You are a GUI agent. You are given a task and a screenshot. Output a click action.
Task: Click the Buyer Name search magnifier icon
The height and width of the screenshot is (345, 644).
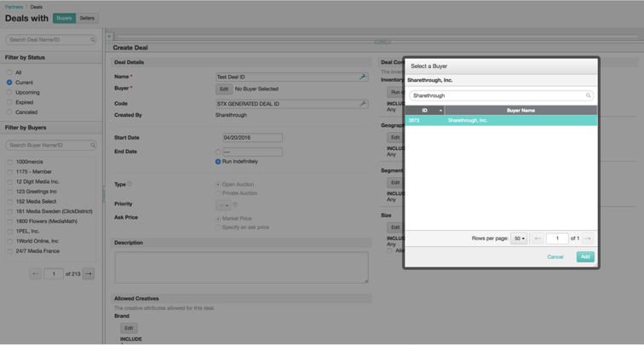tap(93, 145)
